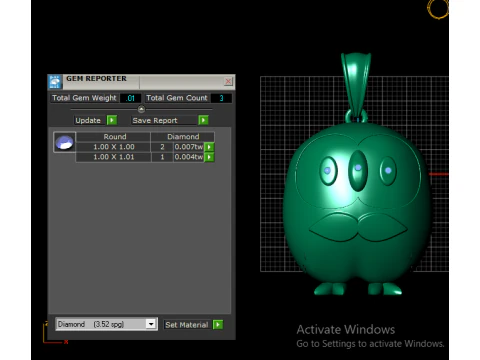Close the Gem Reporter window
The width and height of the screenshot is (480, 360).
coord(228,81)
